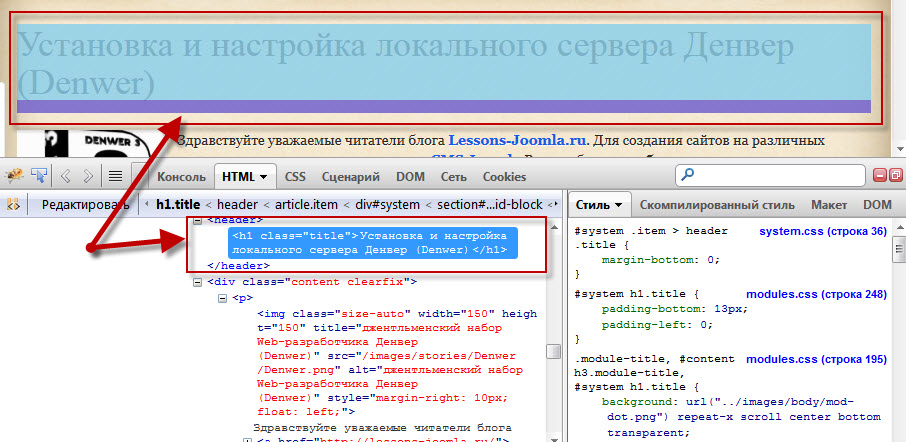
Task: Click the padding-left: 0 property
Action: coord(657,325)
